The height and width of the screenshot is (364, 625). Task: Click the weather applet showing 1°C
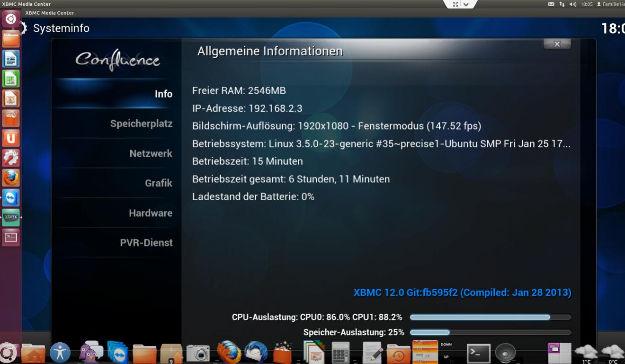pyautogui.click(x=586, y=354)
